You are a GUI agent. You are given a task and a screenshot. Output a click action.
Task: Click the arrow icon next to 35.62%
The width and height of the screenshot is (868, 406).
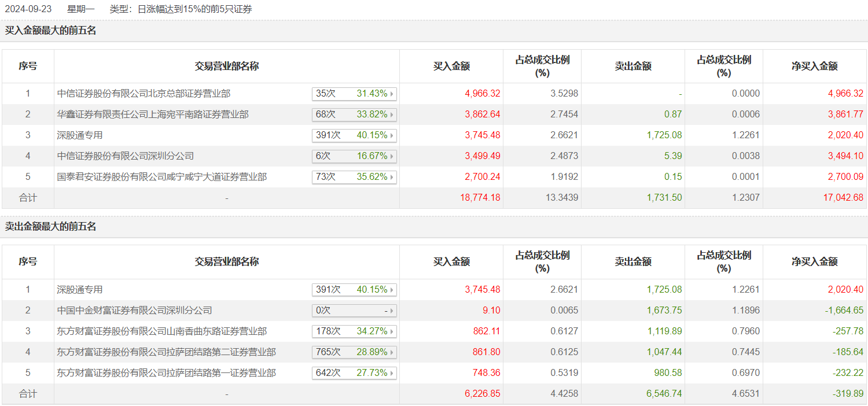click(392, 177)
